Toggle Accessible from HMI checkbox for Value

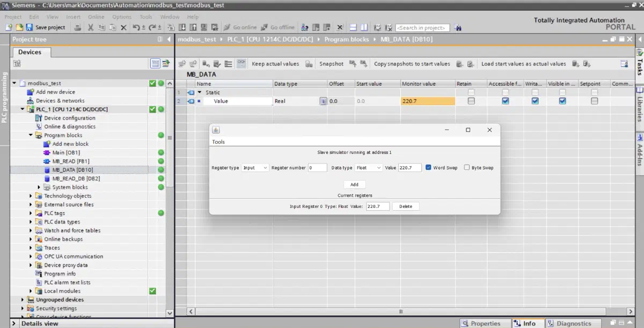[505, 101]
